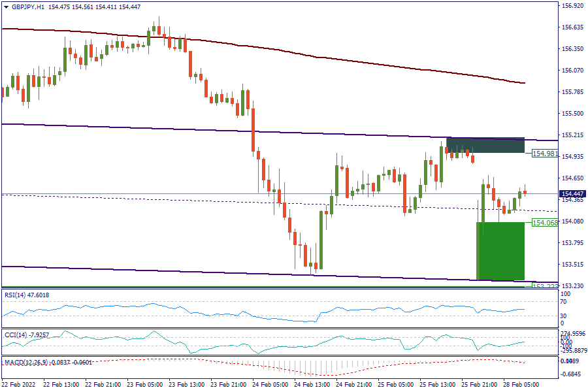The image size is (588, 392).
Task: Click the 153.223 price tag label
Action: pyautogui.click(x=545, y=286)
